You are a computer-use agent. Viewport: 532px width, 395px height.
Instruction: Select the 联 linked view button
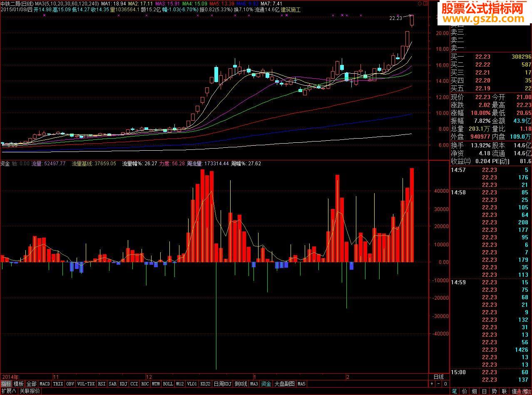pos(504,391)
